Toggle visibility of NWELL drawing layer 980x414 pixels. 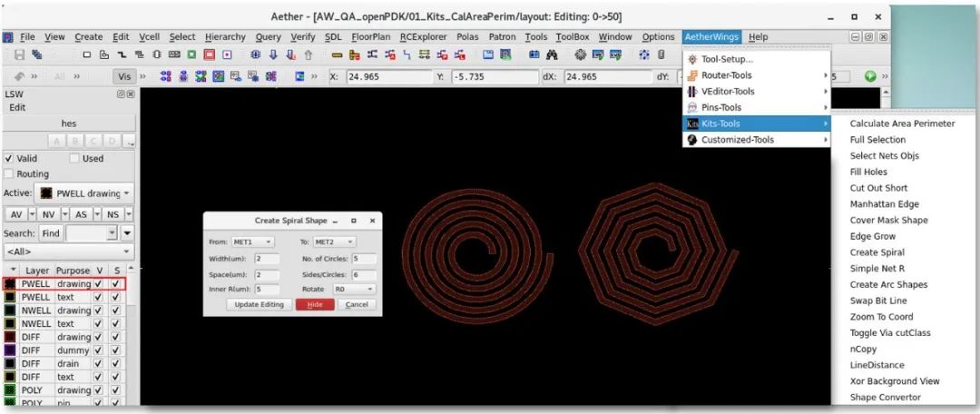tap(98, 310)
